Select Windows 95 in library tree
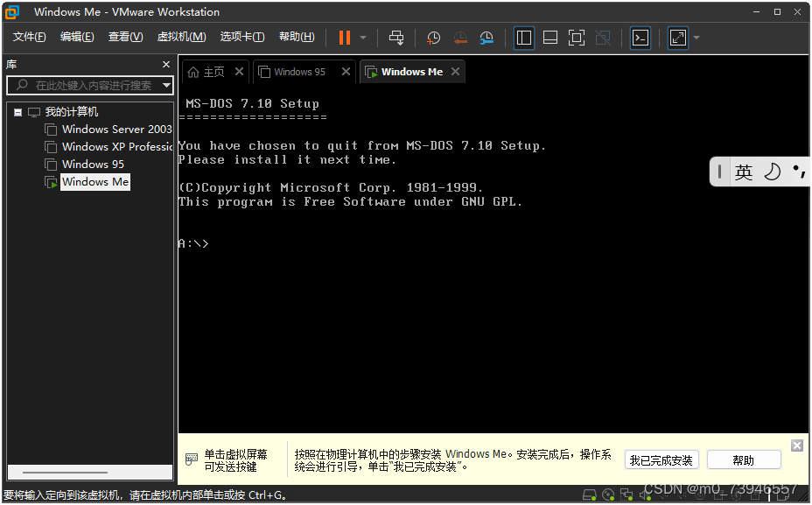Viewport: 812px width, 505px height. click(x=94, y=165)
